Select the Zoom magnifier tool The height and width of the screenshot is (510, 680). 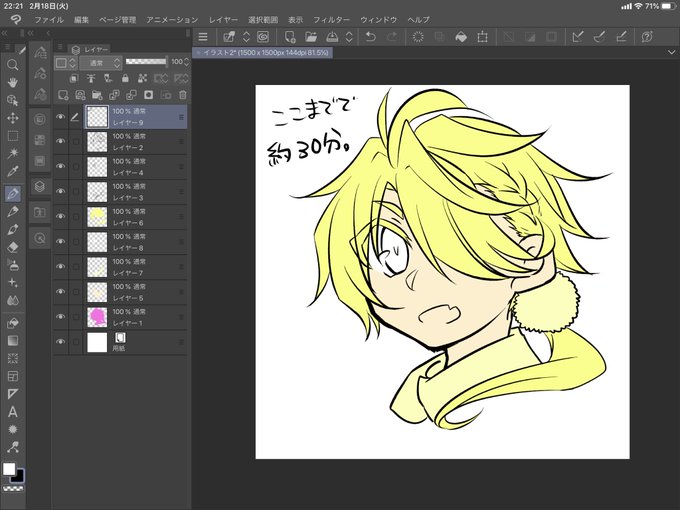coord(13,65)
